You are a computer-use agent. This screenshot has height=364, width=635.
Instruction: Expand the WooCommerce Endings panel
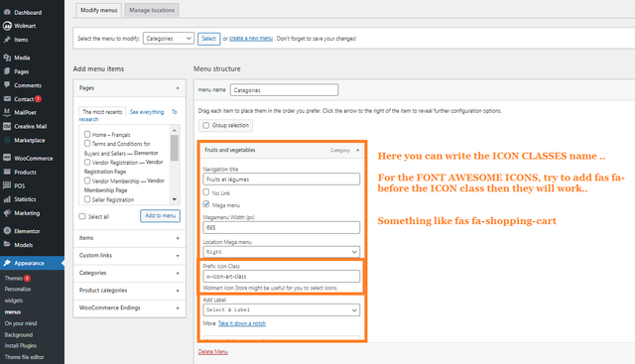coord(178,308)
